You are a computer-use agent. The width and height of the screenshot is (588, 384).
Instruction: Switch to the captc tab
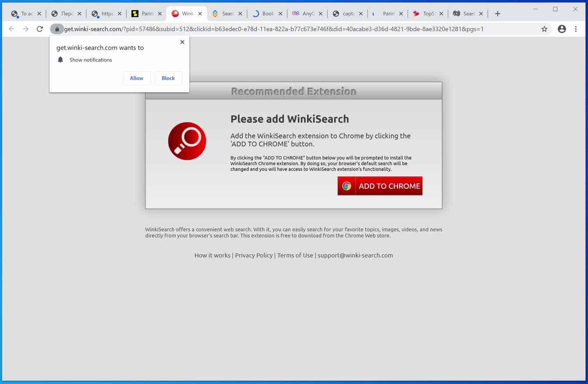pyautogui.click(x=348, y=14)
